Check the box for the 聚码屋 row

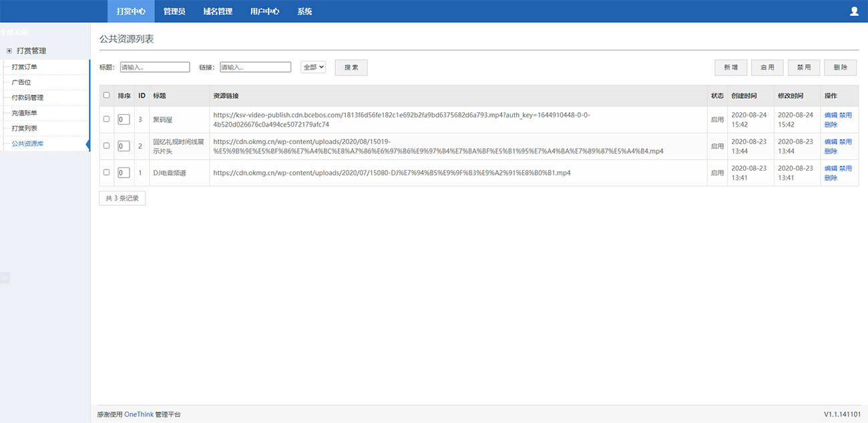tap(107, 119)
